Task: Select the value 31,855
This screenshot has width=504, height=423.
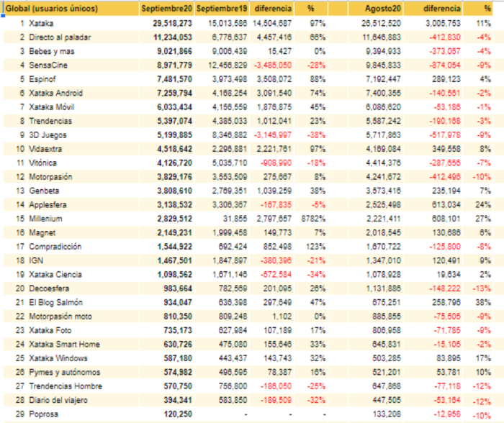Action: [235, 219]
